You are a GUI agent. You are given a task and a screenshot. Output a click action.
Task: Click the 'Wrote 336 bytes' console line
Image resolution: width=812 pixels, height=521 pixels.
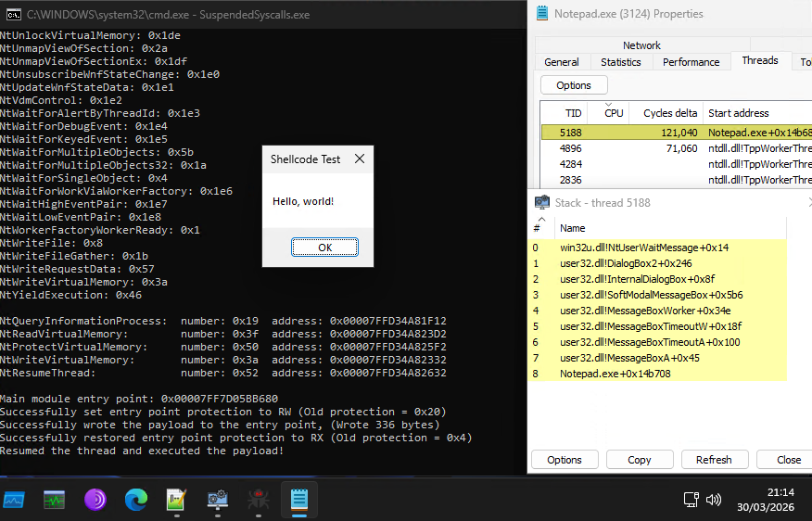pyautogui.click(x=220, y=425)
